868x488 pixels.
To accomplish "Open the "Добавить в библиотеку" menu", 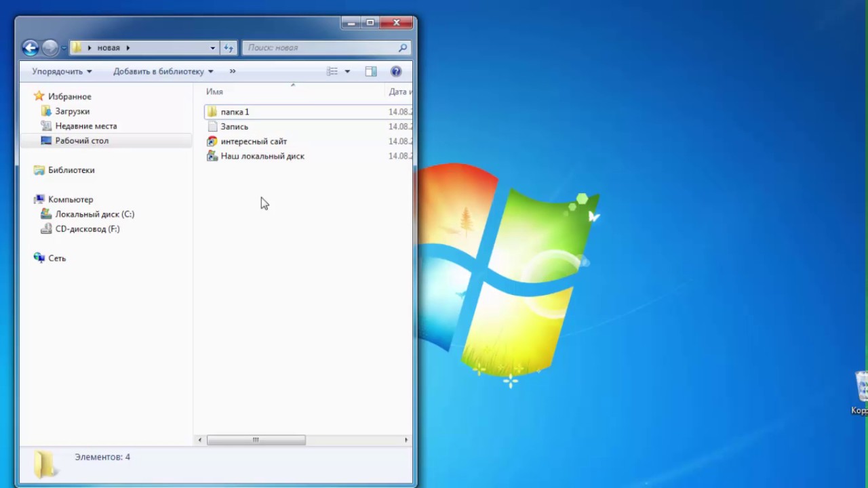I will 163,71.
